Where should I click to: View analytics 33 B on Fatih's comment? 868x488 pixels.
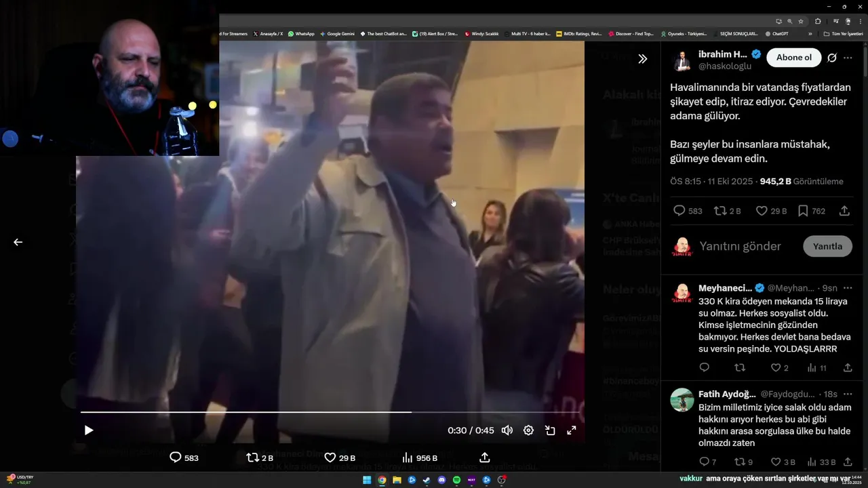click(821, 462)
